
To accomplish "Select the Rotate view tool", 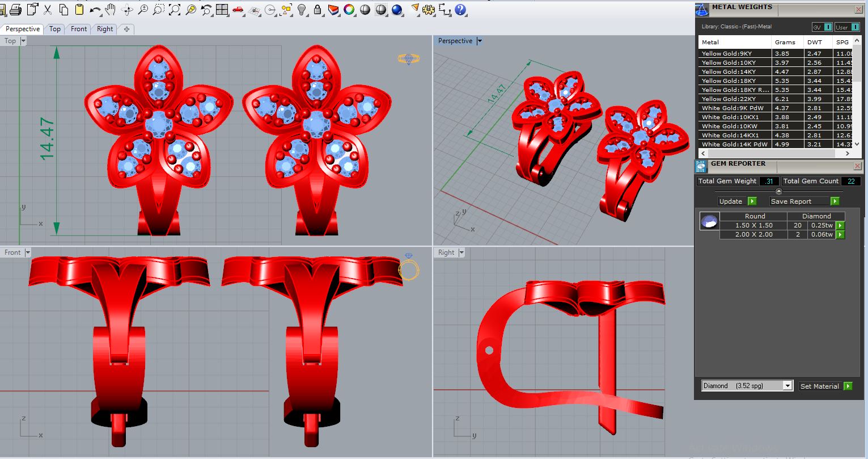I will 127,10.
